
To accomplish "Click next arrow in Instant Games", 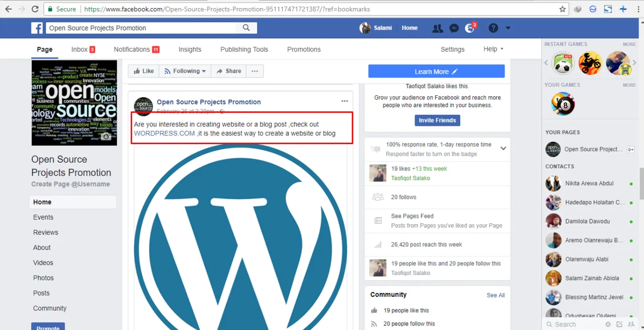I will pos(635,63).
